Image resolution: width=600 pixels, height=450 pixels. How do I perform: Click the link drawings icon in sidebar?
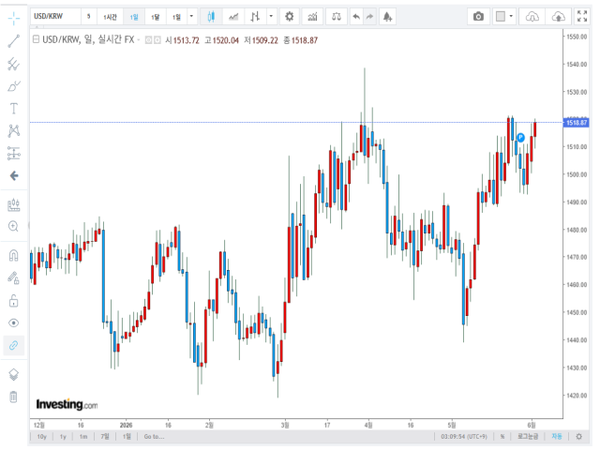point(14,346)
